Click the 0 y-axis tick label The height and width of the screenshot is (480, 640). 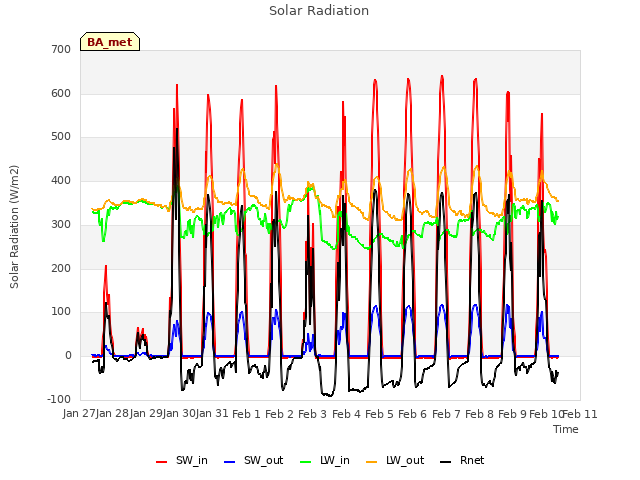pos(68,356)
